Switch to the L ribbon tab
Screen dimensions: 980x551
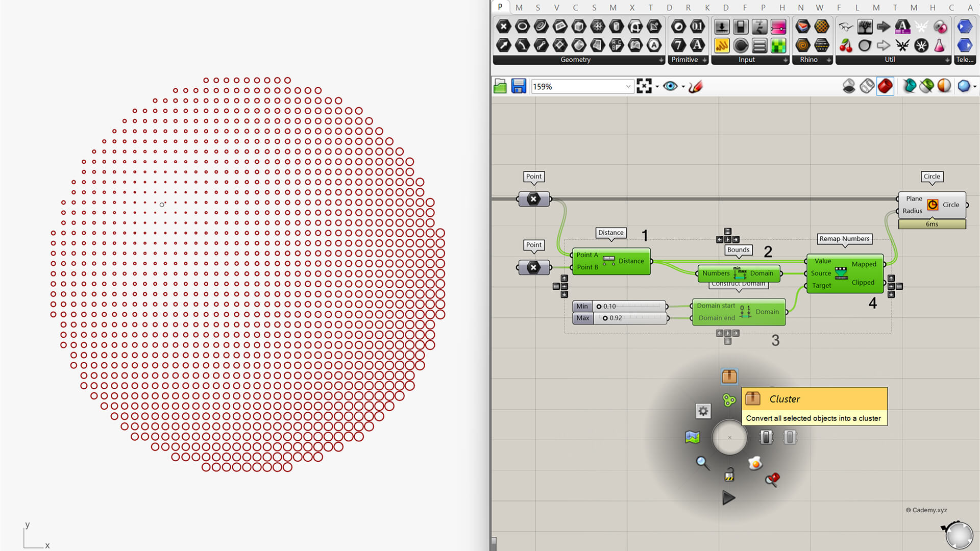coord(857,8)
